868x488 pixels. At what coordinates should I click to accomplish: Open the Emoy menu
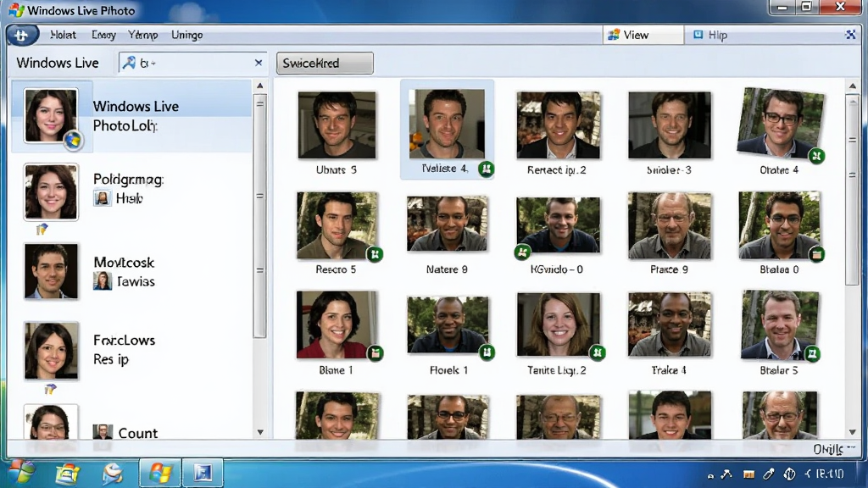coord(103,35)
